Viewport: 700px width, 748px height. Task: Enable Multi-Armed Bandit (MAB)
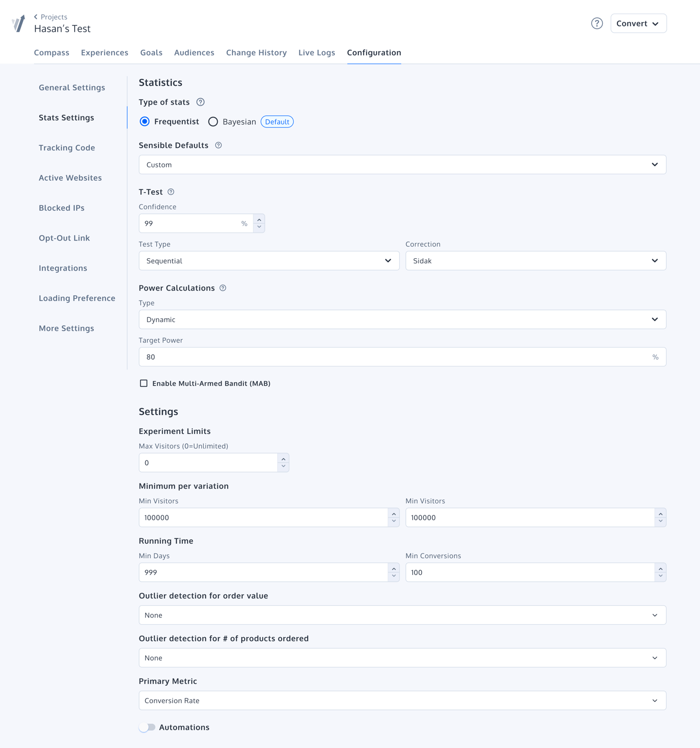tap(144, 383)
